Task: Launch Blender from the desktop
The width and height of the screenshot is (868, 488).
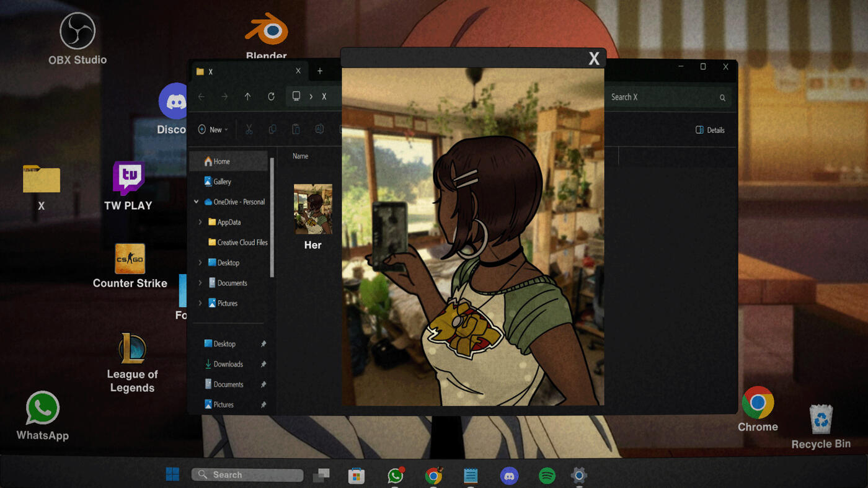Action: [266, 30]
